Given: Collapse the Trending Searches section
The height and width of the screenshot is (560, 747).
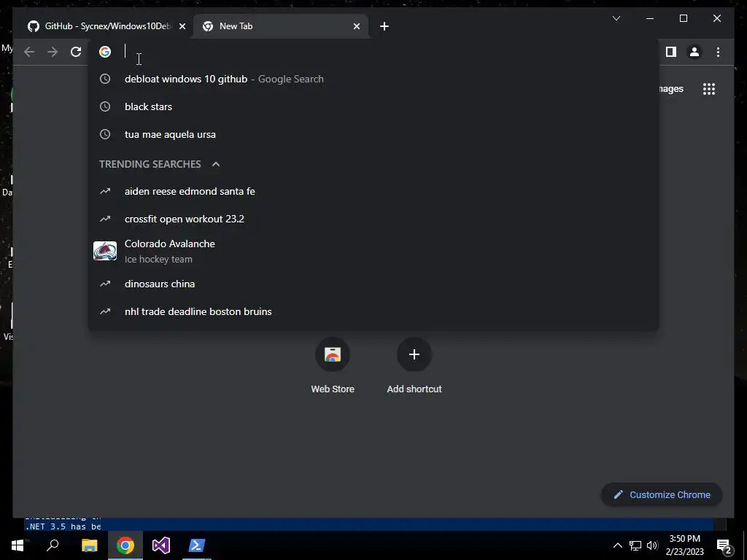Looking at the screenshot, I should [x=216, y=164].
